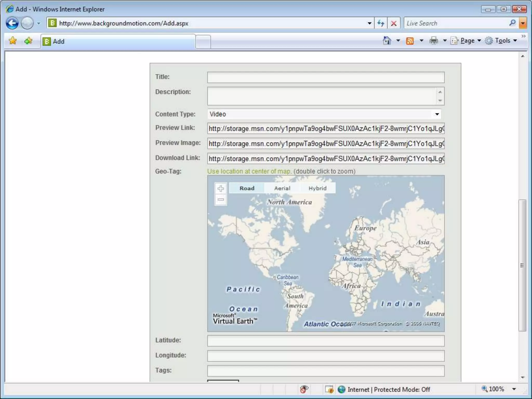
Task: Click the Tags input field
Action: [326, 371]
